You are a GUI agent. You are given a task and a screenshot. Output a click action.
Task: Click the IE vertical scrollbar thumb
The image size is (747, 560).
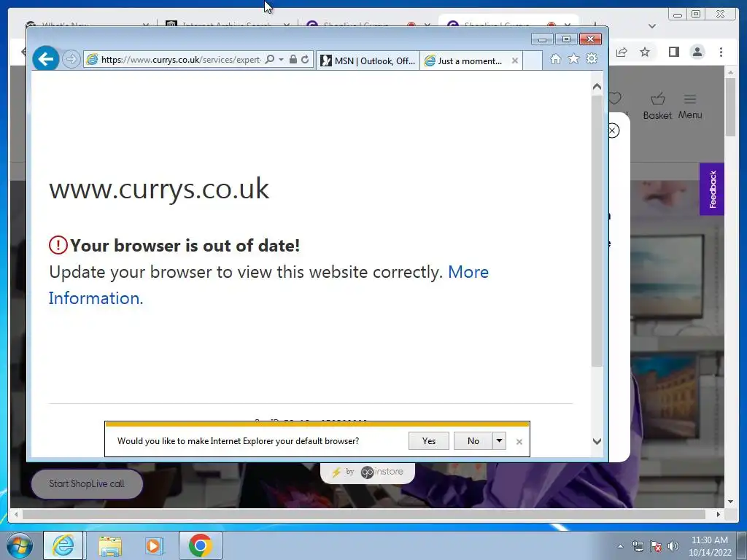pos(597,231)
